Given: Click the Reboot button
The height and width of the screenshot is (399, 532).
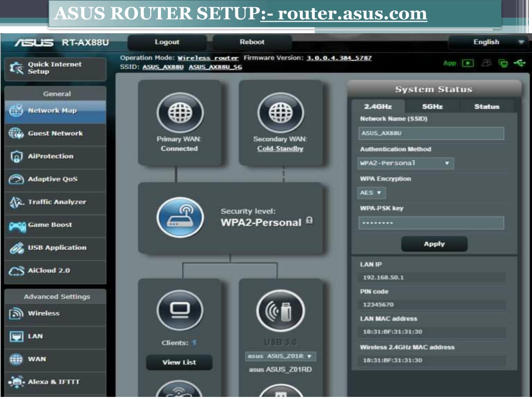Looking at the screenshot, I should pos(252,42).
